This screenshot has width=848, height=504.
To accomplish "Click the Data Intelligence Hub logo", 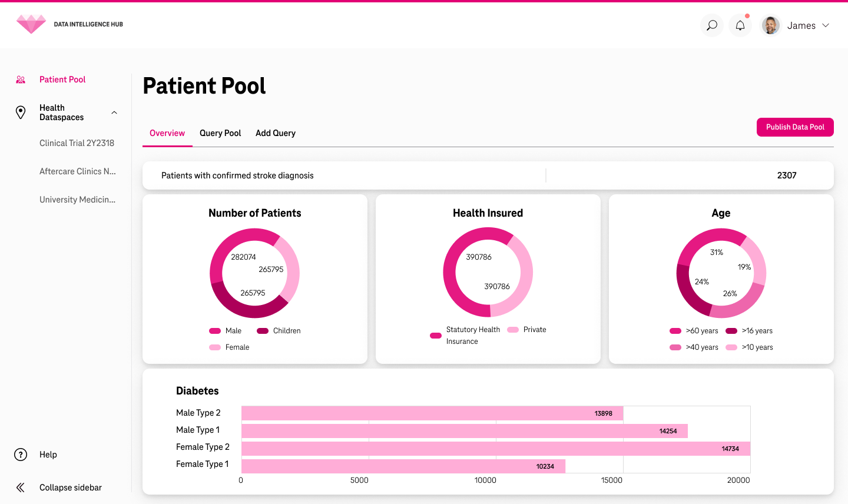I will (31, 24).
